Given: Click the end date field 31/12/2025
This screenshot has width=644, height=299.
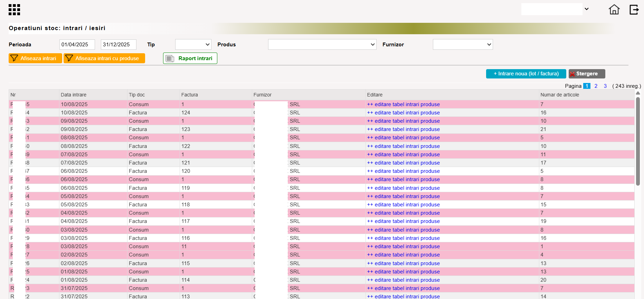Looking at the screenshot, I should (119, 44).
